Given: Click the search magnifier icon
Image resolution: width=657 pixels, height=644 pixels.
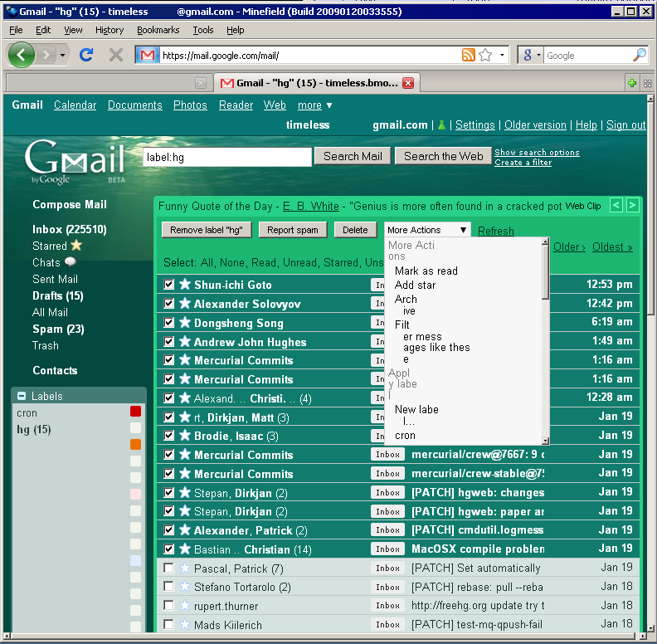Looking at the screenshot, I should [x=640, y=55].
